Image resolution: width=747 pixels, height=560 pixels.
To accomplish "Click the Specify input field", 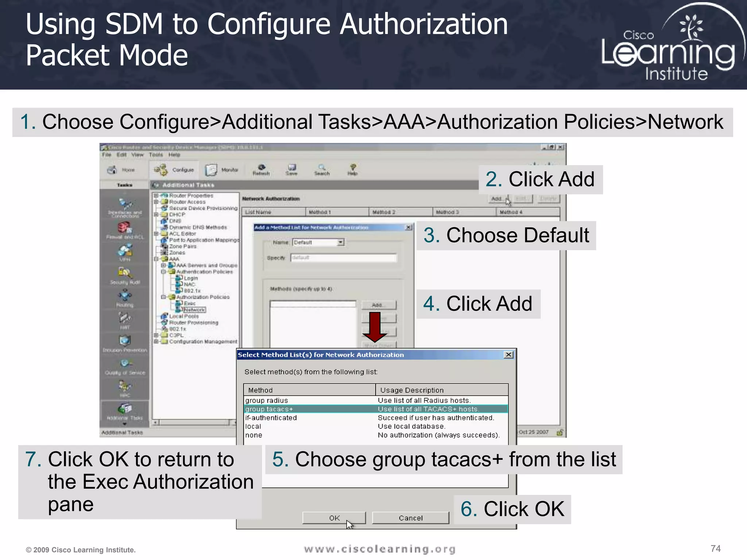I will point(344,258).
